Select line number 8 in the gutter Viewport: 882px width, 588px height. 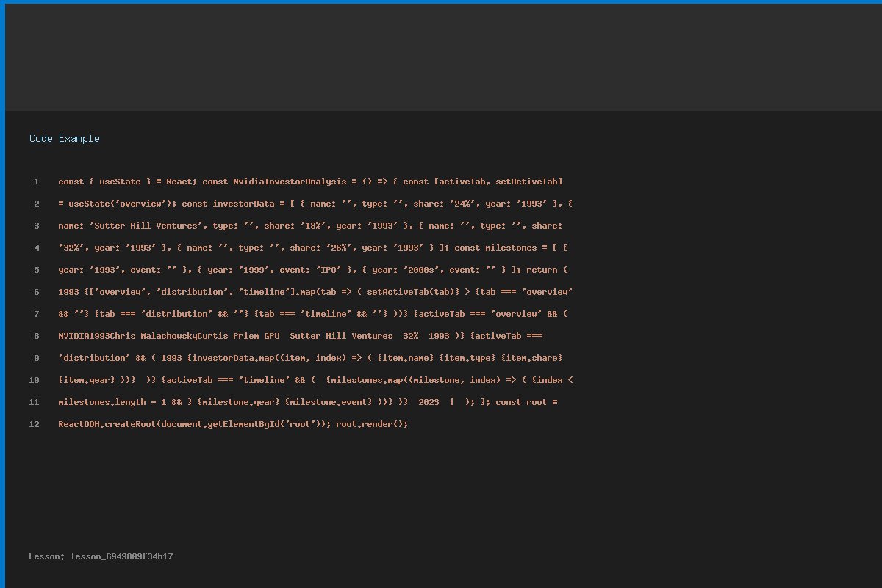(36, 336)
